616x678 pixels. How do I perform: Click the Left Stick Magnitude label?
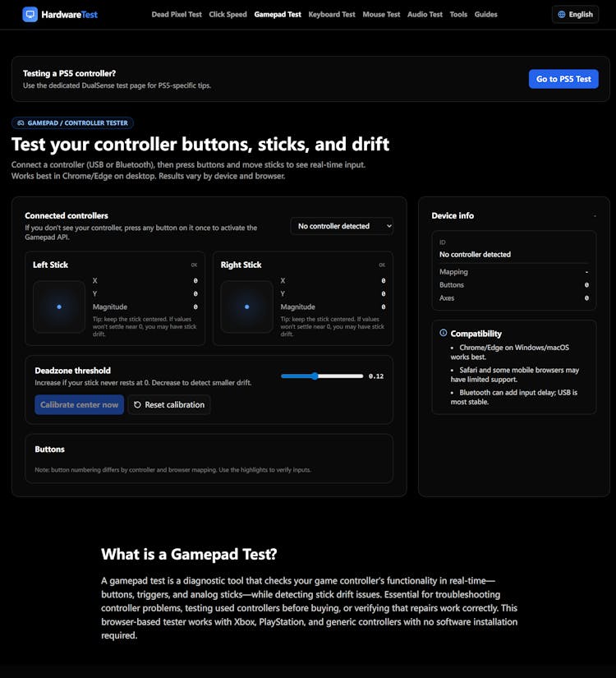pyautogui.click(x=110, y=307)
